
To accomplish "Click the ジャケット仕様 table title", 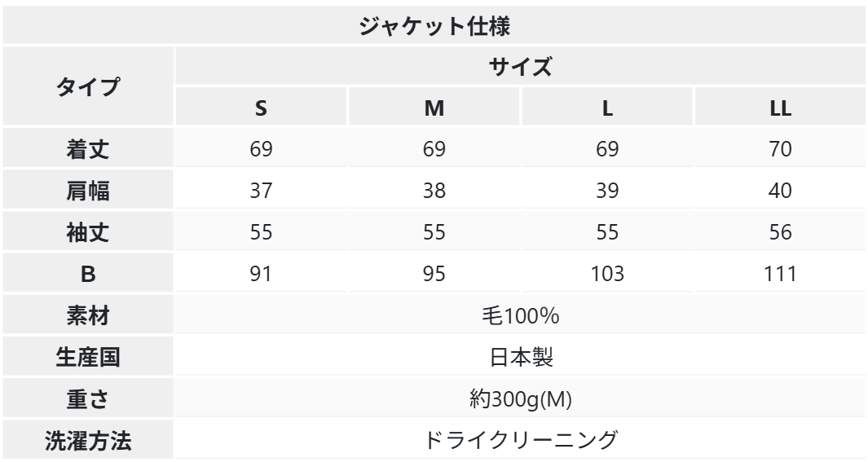I will click(434, 25).
